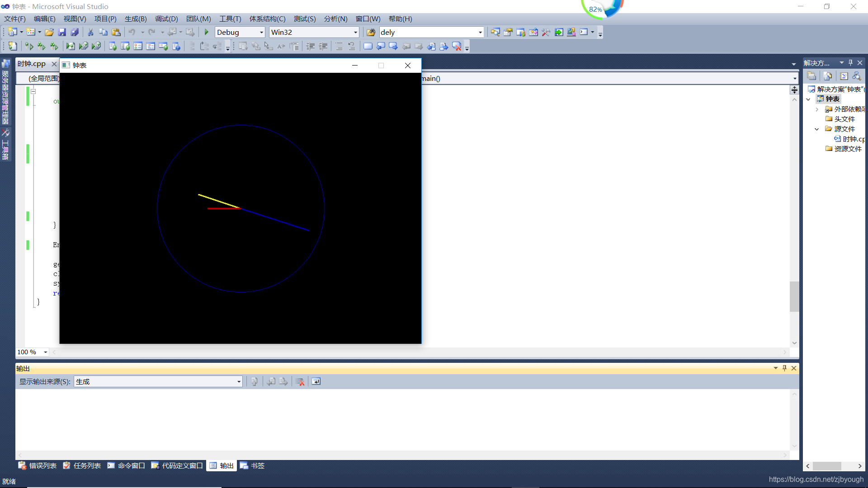Viewport: 868px width, 488px height.
Task: Click the Clear All output icon
Action: 300,382
